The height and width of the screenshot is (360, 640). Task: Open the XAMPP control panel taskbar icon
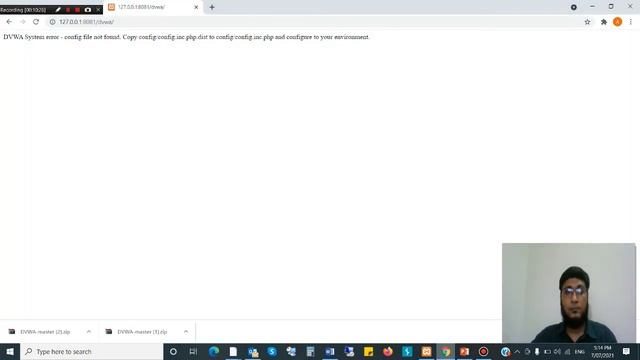pyautogui.click(x=427, y=351)
